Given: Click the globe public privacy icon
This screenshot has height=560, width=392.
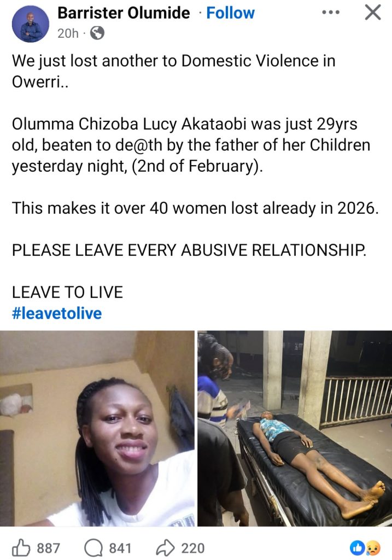Looking at the screenshot, I should (x=97, y=33).
